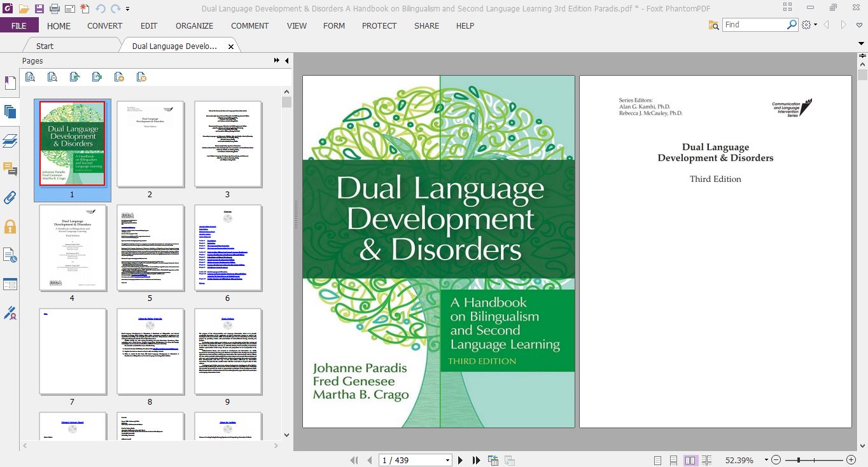Screen dimensions: 868x467
Task: Click the Undo arrow
Action: tap(101, 9)
